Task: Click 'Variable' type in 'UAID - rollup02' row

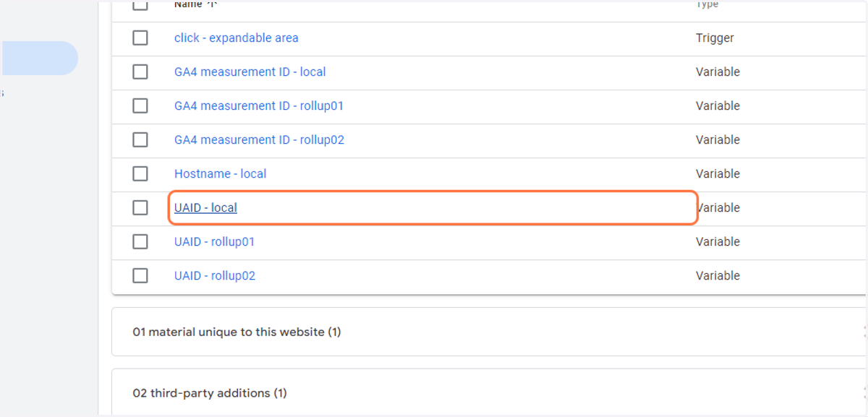Action: (x=718, y=275)
